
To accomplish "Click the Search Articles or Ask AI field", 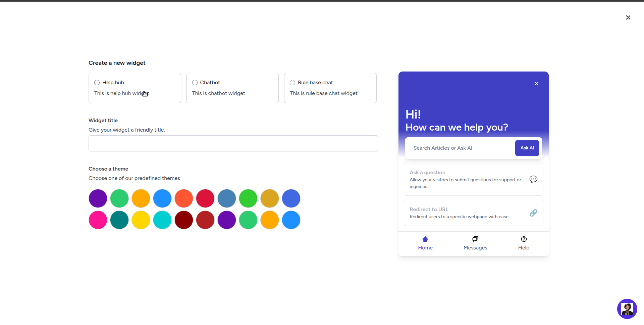I will [x=460, y=148].
